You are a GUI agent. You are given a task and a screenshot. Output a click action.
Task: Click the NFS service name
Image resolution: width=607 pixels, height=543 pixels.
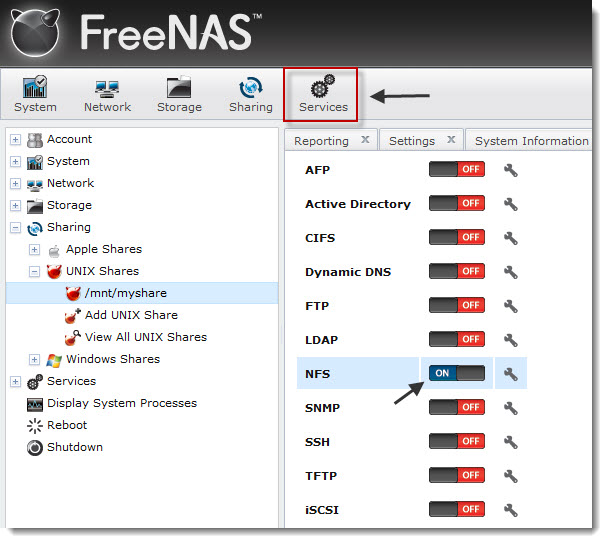(317, 374)
